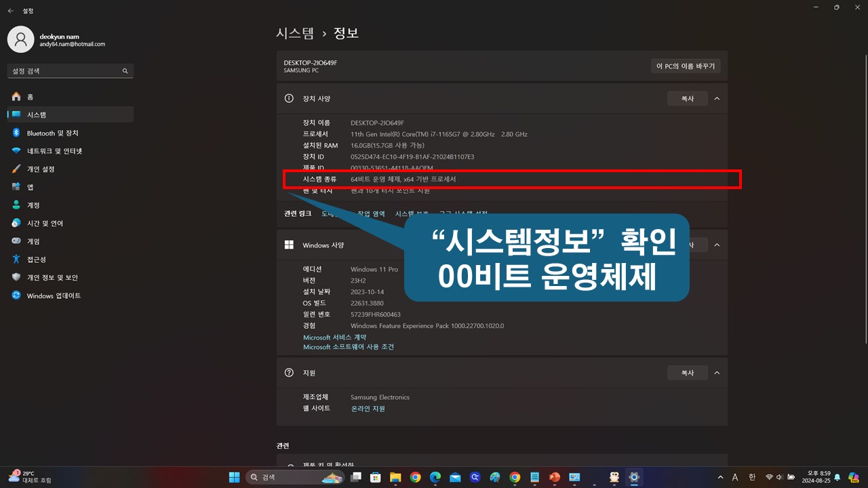The height and width of the screenshot is (488, 868).
Task: Click the installed RAM value 16.0GB
Action: [387, 146]
